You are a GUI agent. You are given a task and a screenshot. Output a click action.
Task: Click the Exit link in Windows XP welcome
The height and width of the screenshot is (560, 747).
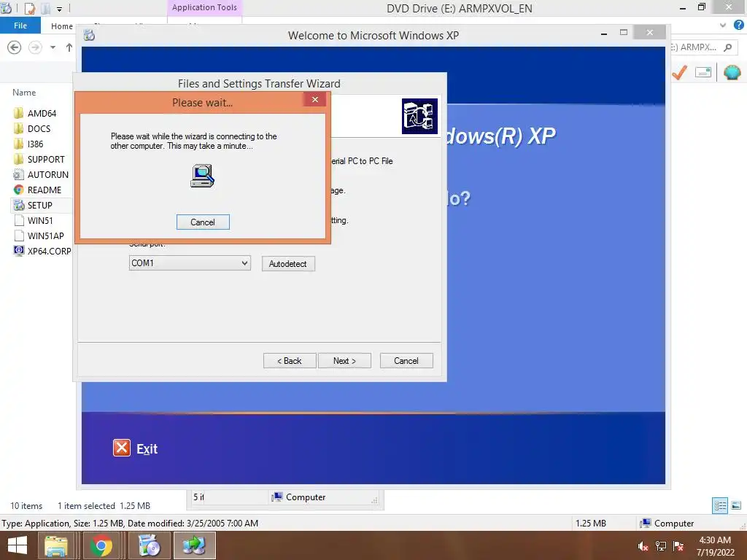coord(147,448)
